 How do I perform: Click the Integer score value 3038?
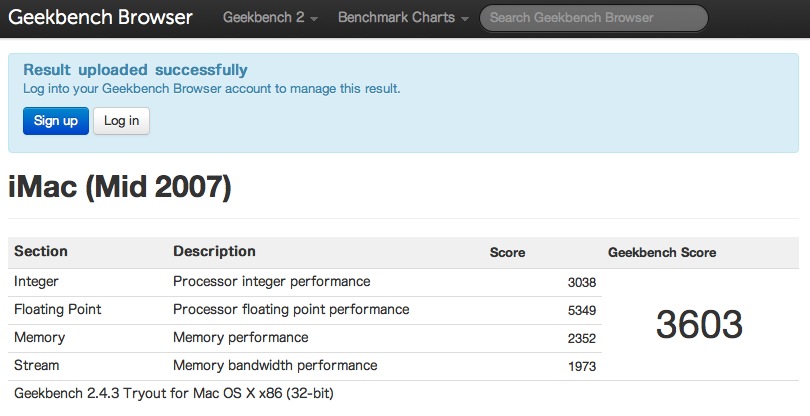tap(582, 283)
